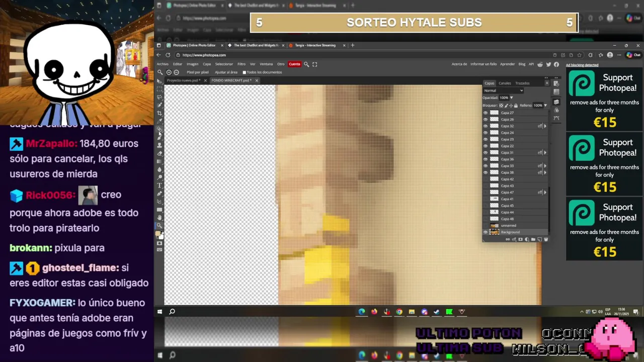Click the zoom out minus icon
Image resolution: width=644 pixels, height=362 pixels.
[176, 72]
